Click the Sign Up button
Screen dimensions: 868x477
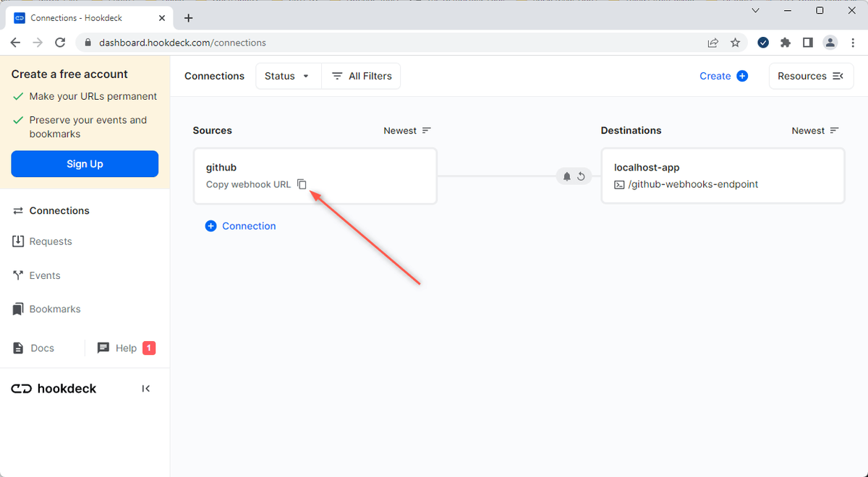coord(85,164)
